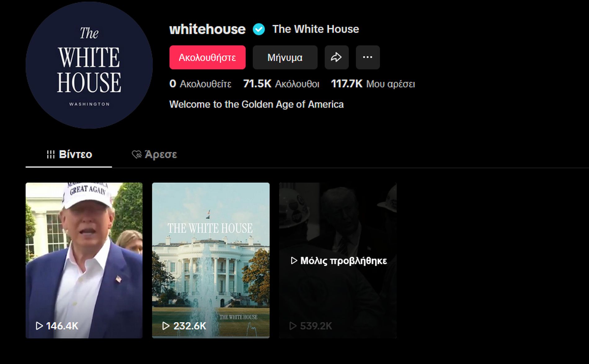Open the 71.5K Ακόλουθοι followers list
The width and height of the screenshot is (589, 364).
click(x=281, y=84)
